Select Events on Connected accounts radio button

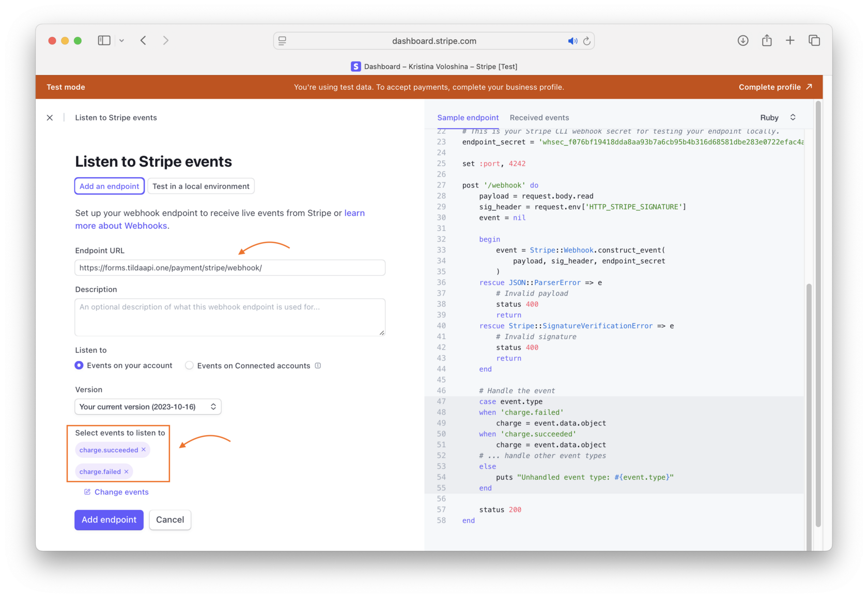(x=190, y=366)
